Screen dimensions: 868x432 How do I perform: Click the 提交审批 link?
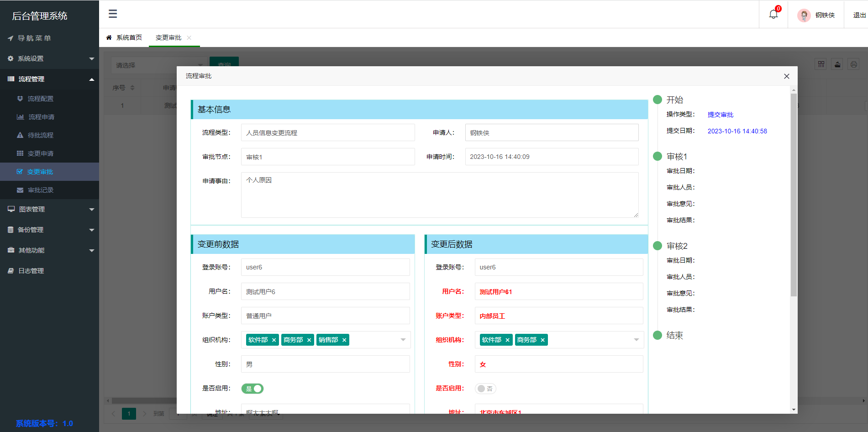click(x=720, y=114)
